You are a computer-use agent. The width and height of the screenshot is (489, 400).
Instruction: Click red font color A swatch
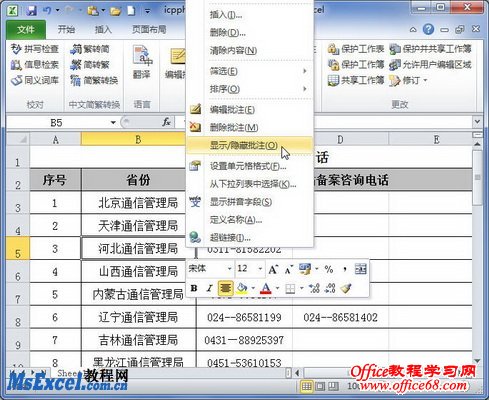tap(266, 288)
